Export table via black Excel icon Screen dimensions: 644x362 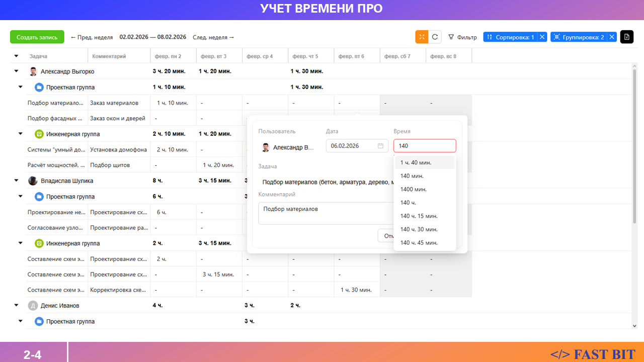[626, 37]
